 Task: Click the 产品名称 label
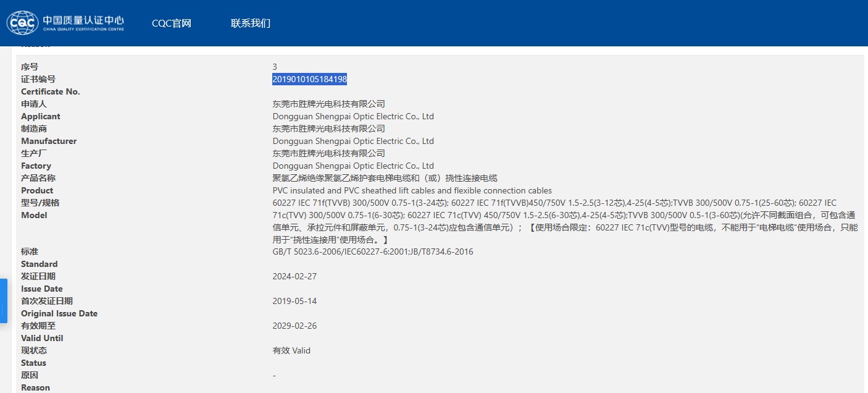[x=38, y=178]
